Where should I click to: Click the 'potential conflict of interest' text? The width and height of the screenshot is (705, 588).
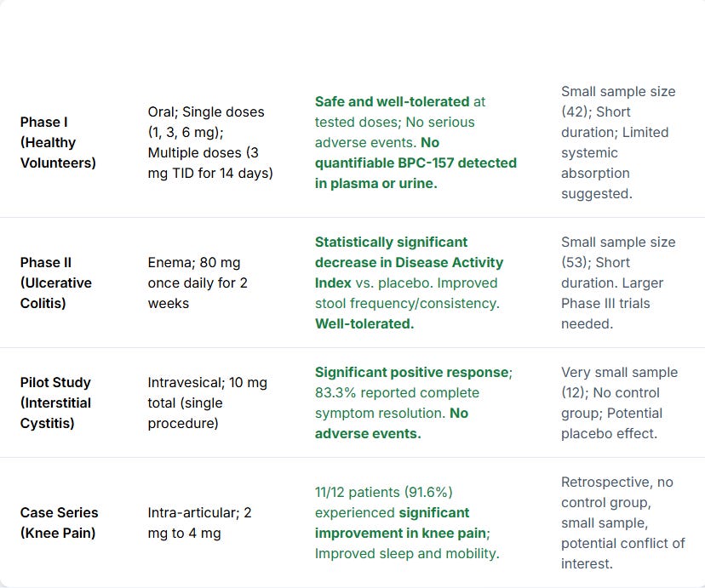click(x=622, y=553)
